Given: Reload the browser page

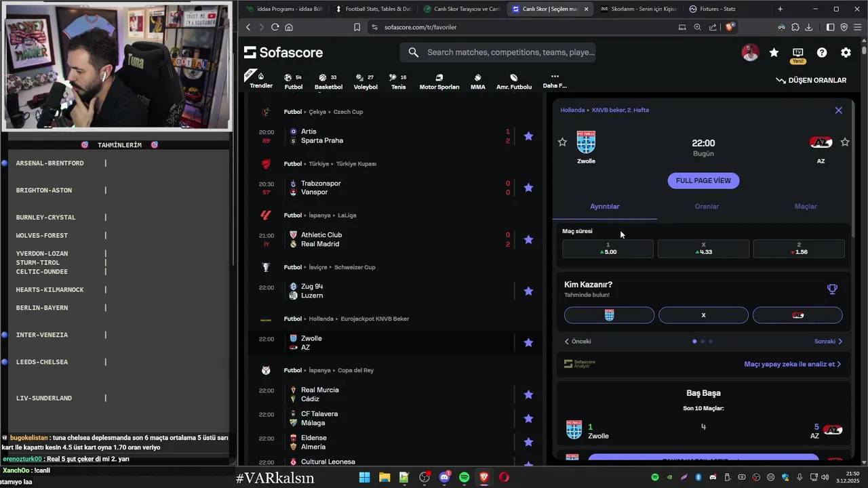Looking at the screenshot, I should 275,27.
